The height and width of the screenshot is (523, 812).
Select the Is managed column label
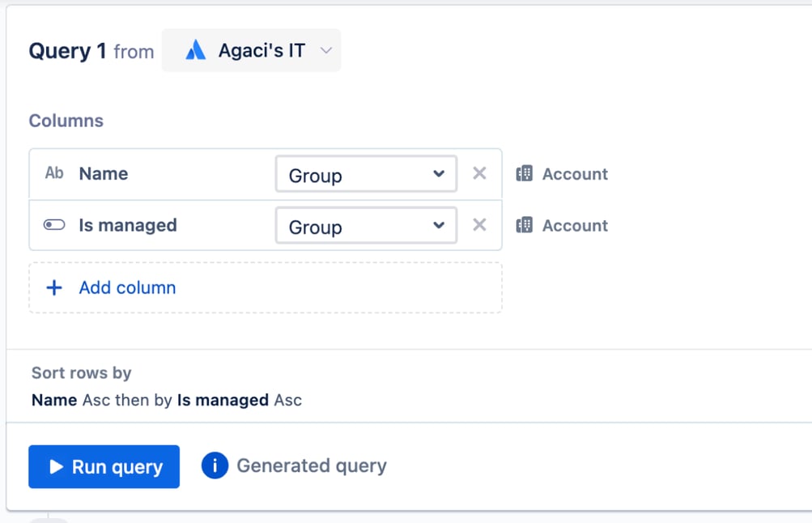(128, 225)
